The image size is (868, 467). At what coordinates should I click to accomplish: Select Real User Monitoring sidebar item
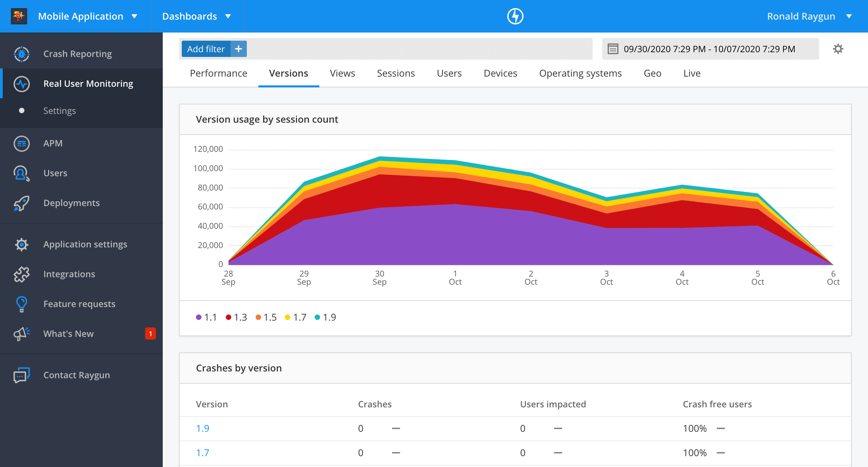click(81, 84)
